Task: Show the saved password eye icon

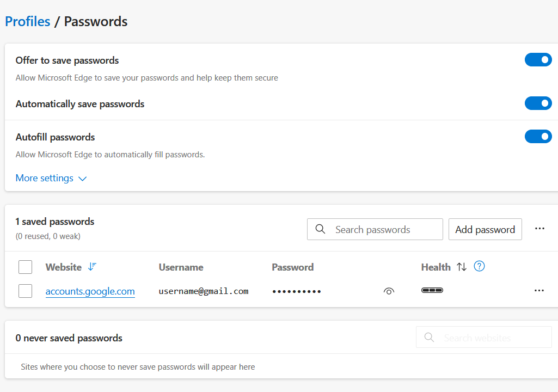Action: tap(389, 291)
